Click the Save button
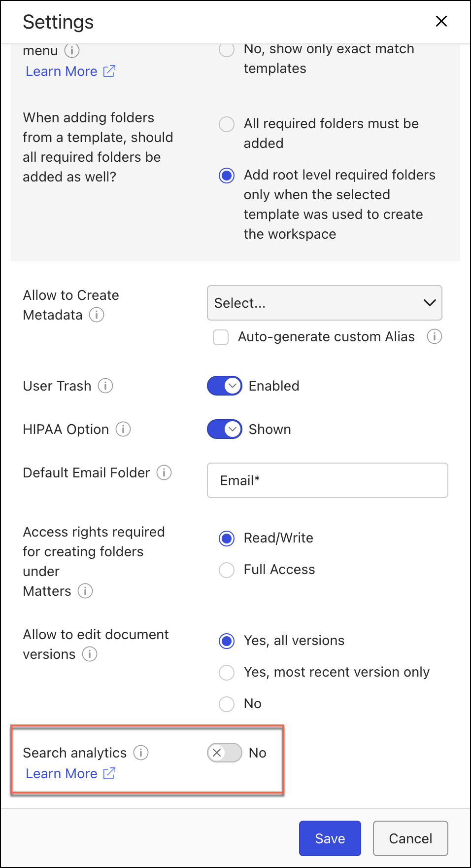Screen dimensions: 471x868 330,838
